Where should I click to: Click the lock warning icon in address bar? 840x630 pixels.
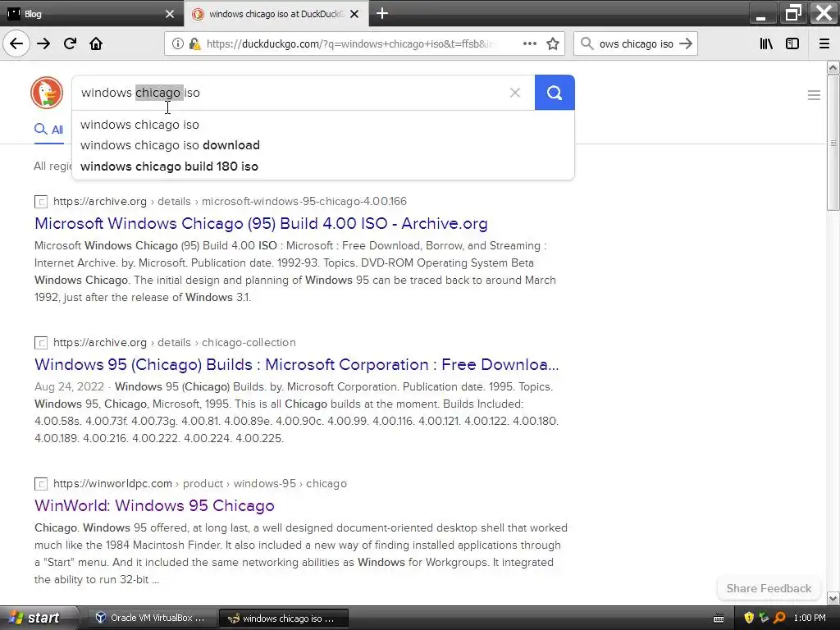(194, 44)
